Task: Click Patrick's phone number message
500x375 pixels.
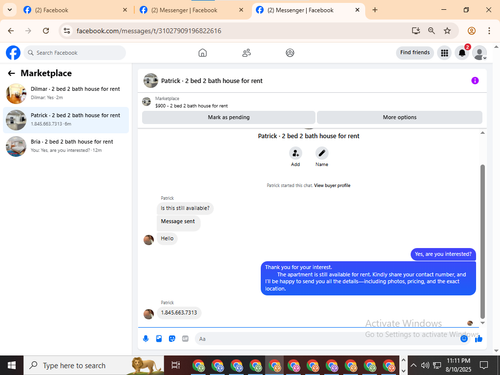Action: pyautogui.click(x=179, y=313)
